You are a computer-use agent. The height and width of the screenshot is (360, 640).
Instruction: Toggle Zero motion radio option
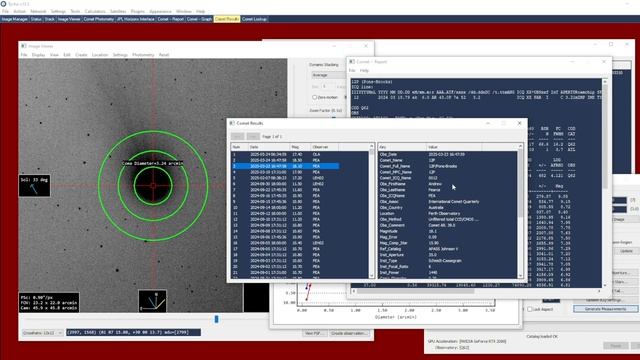coord(314,97)
